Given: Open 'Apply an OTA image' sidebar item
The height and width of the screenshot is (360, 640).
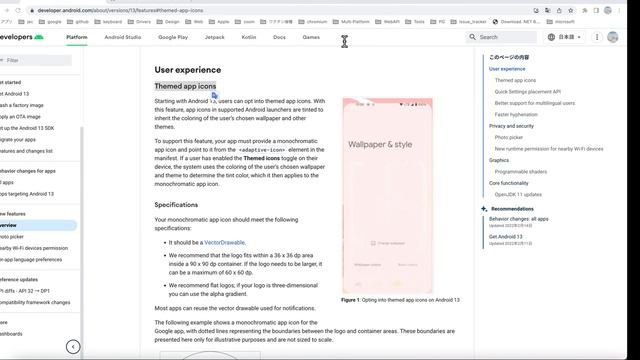Looking at the screenshot, I should click(20, 117).
